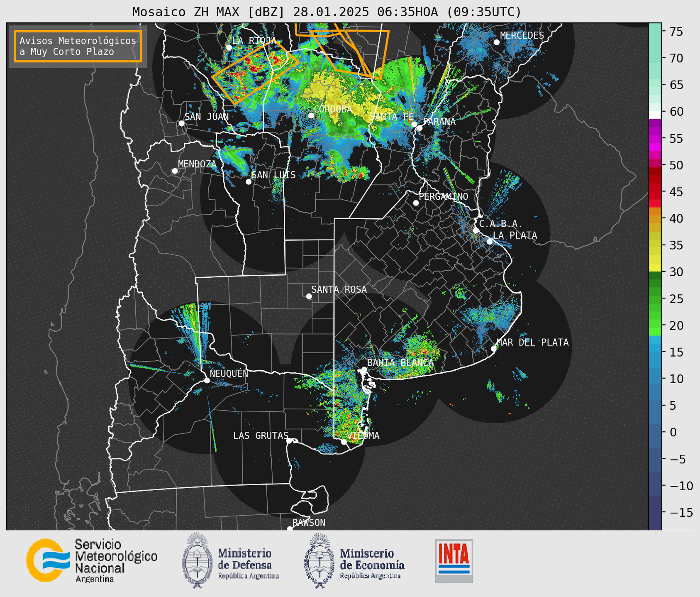Viewport: 700px width, 597px height.
Task: Click the SANTA ROSA city label
Action: [x=339, y=289]
